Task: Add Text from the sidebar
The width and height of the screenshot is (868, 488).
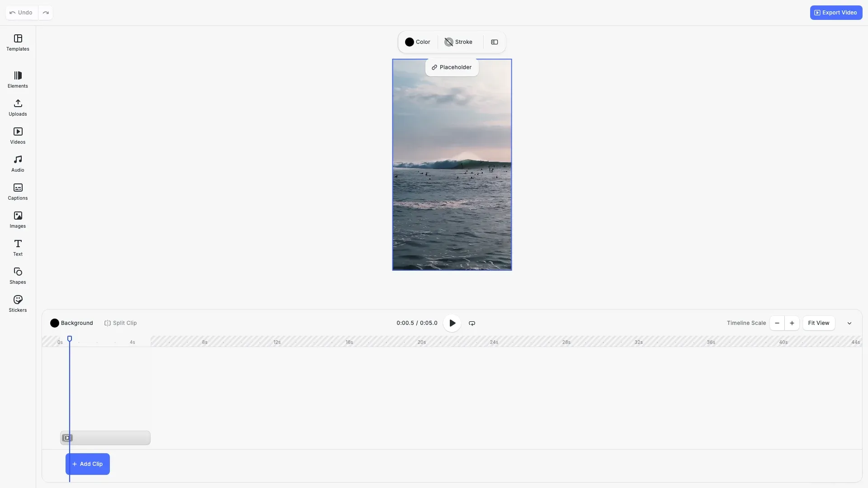Action: point(18,247)
